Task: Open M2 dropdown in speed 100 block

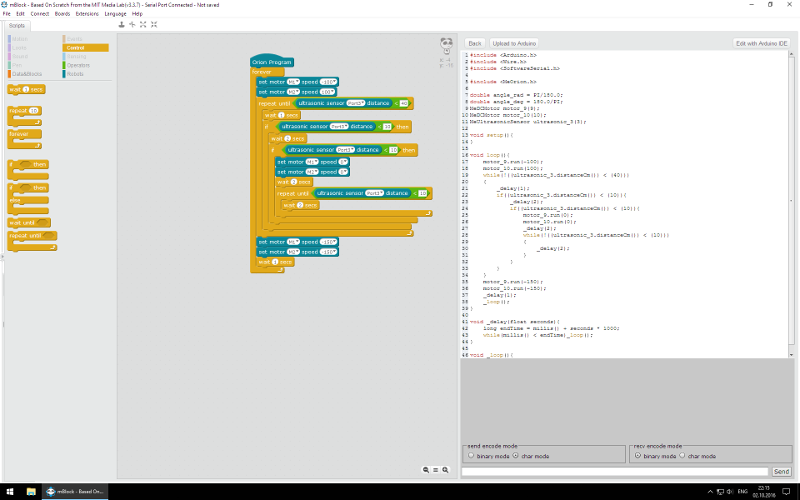Action: pyautogui.click(x=293, y=92)
